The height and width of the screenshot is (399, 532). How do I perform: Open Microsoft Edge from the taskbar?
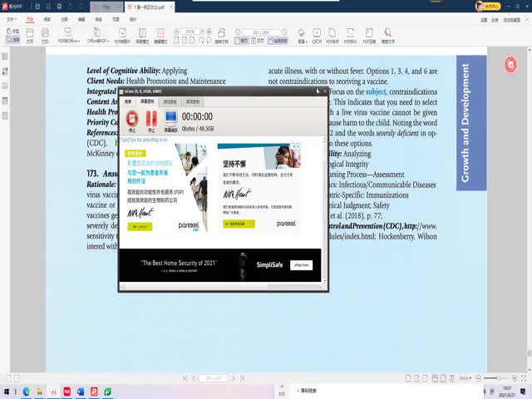pyautogui.click(x=26, y=391)
